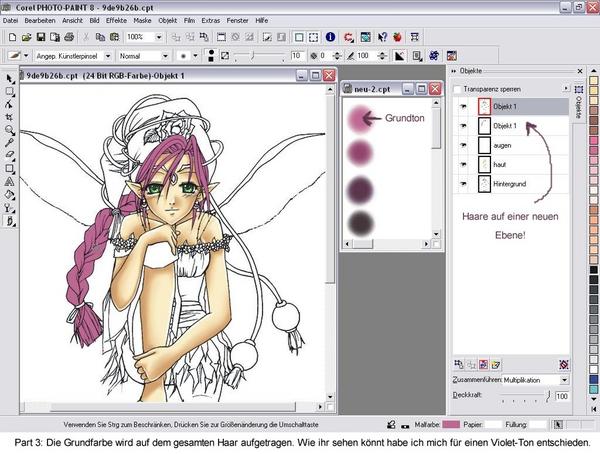Open the Datei menu

pos(10,20)
